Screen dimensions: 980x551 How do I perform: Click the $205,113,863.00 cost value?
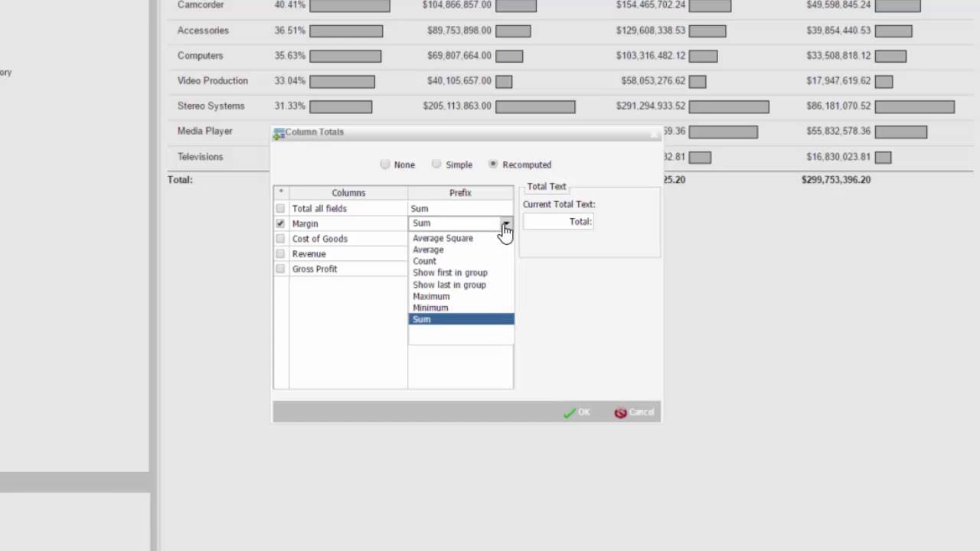pyautogui.click(x=457, y=106)
